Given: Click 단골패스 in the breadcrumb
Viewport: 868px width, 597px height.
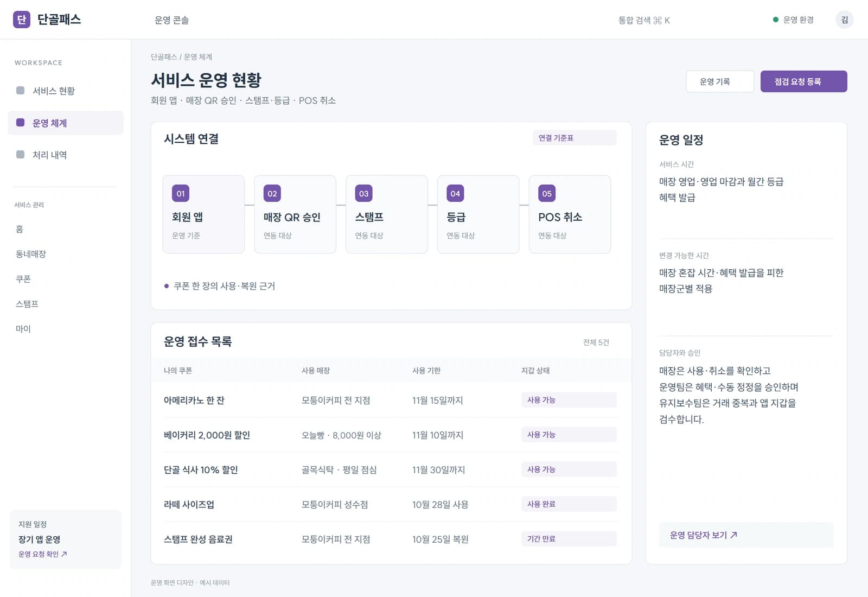Looking at the screenshot, I should coord(164,57).
